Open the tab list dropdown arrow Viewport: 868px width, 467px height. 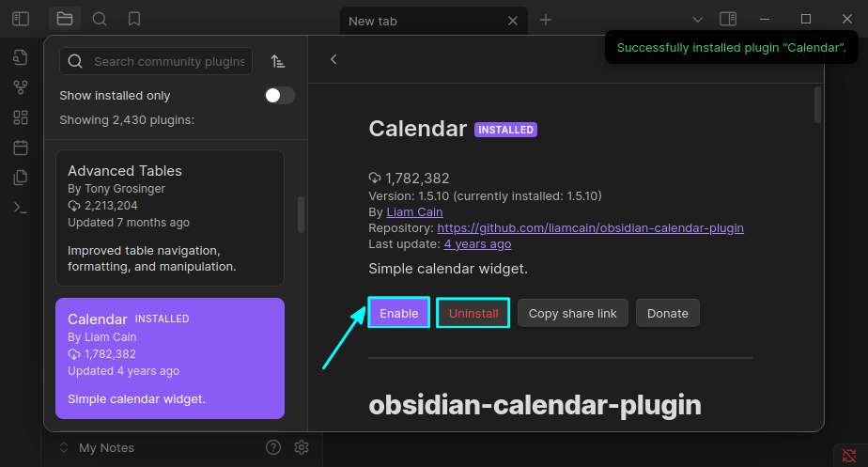[697, 19]
